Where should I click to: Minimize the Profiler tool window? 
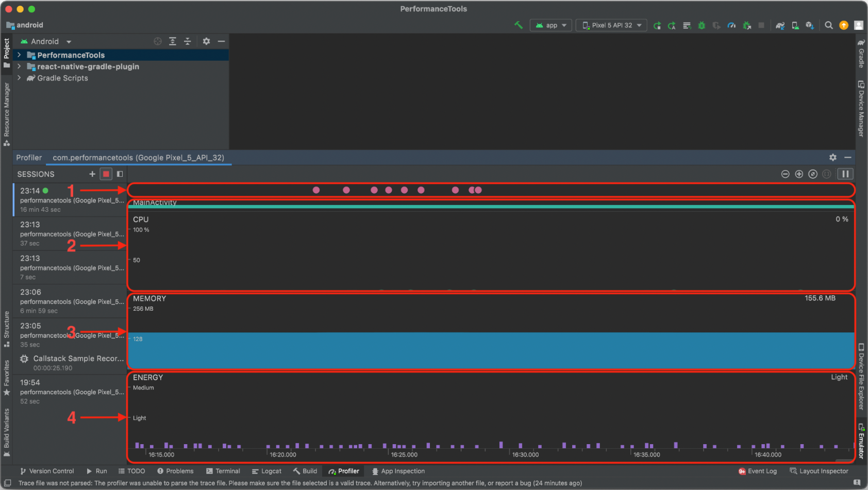[848, 158]
